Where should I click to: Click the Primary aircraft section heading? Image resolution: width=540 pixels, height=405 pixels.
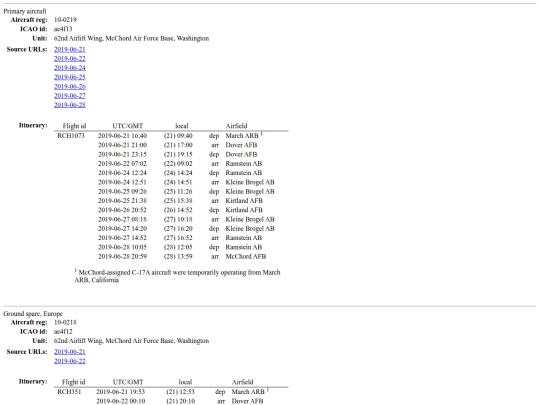(x=25, y=11)
